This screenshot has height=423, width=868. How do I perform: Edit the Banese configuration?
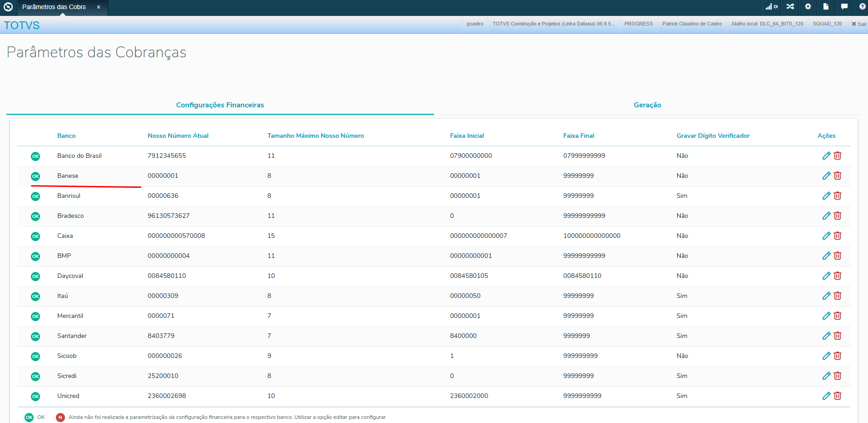(x=826, y=176)
